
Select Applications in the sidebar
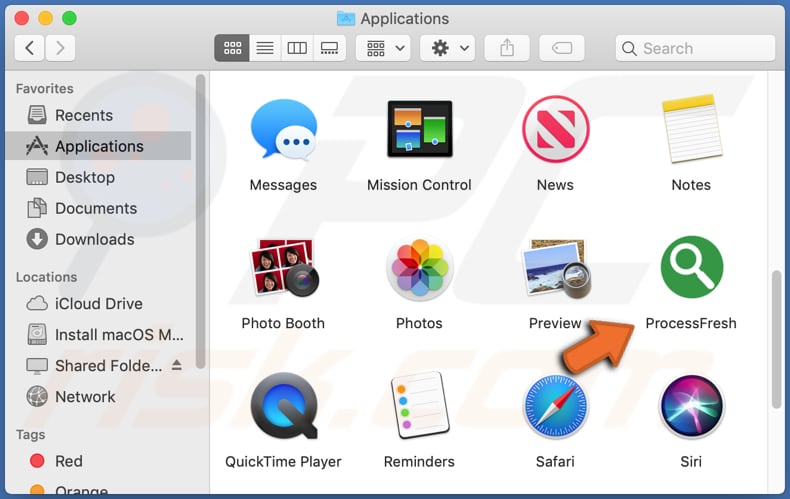[98, 146]
